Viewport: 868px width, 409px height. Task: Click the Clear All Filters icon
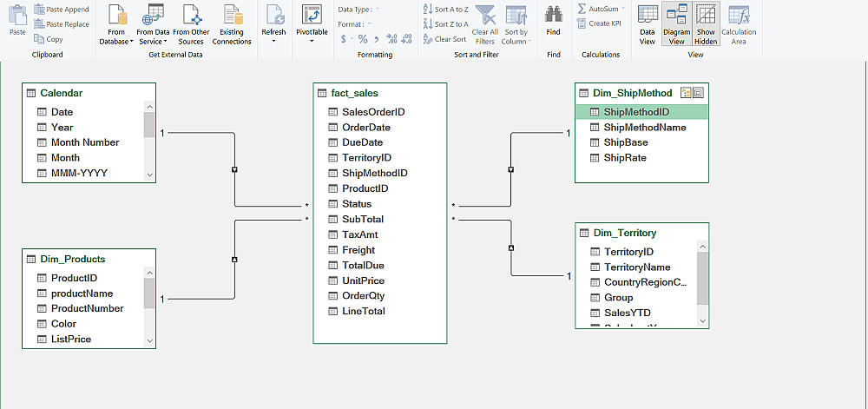tap(484, 24)
